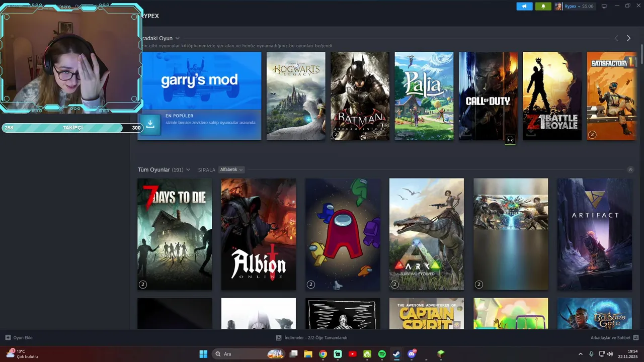Open Steam announcements megaphone button

tap(524, 7)
